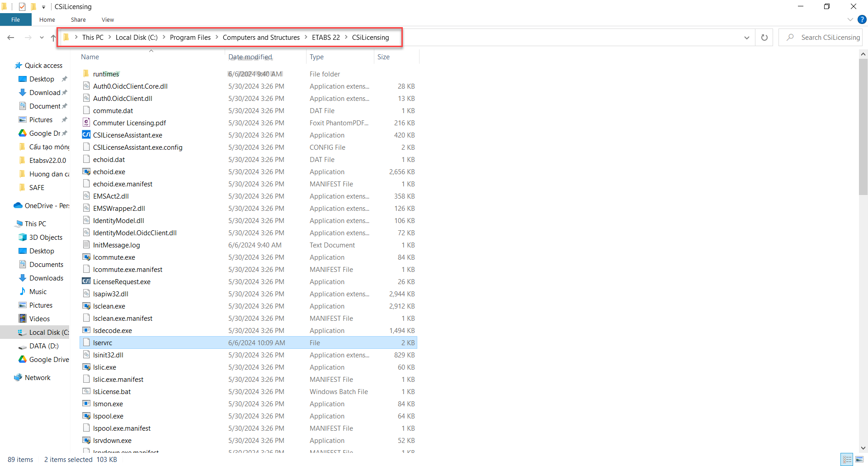This screenshot has width=868, height=466.
Task: Click Program Files in the breadcrumb path
Action: click(190, 38)
